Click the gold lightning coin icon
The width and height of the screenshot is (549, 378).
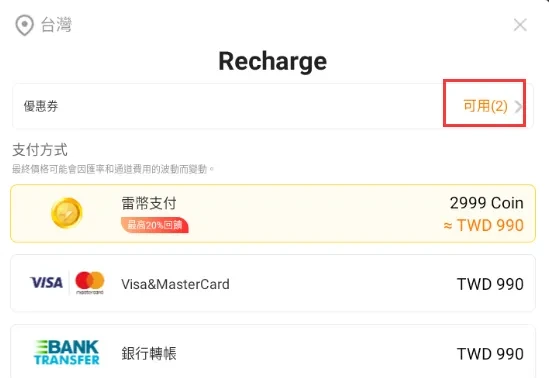(67, 213)
